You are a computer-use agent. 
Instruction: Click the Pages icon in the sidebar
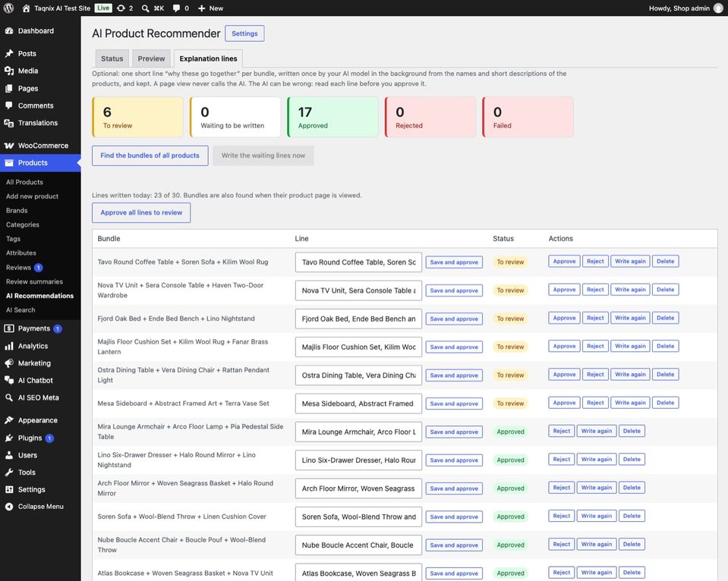[x=9, y=88]
